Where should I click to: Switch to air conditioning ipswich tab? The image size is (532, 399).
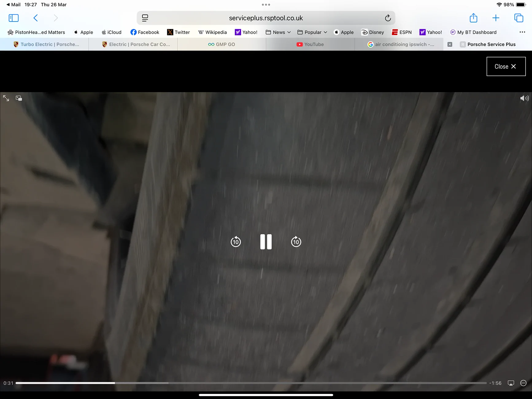pos(399,45)
